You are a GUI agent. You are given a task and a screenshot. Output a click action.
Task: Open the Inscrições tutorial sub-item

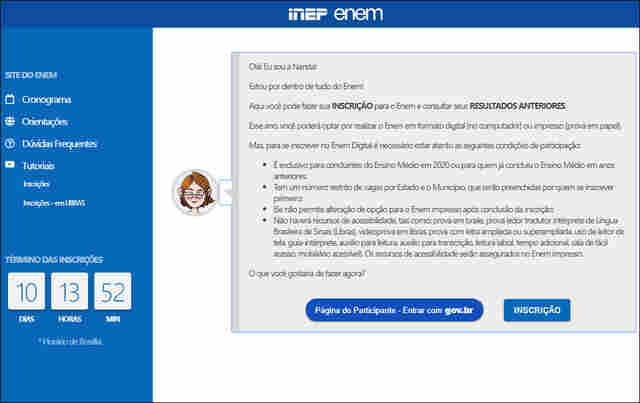tap(36, 184)
